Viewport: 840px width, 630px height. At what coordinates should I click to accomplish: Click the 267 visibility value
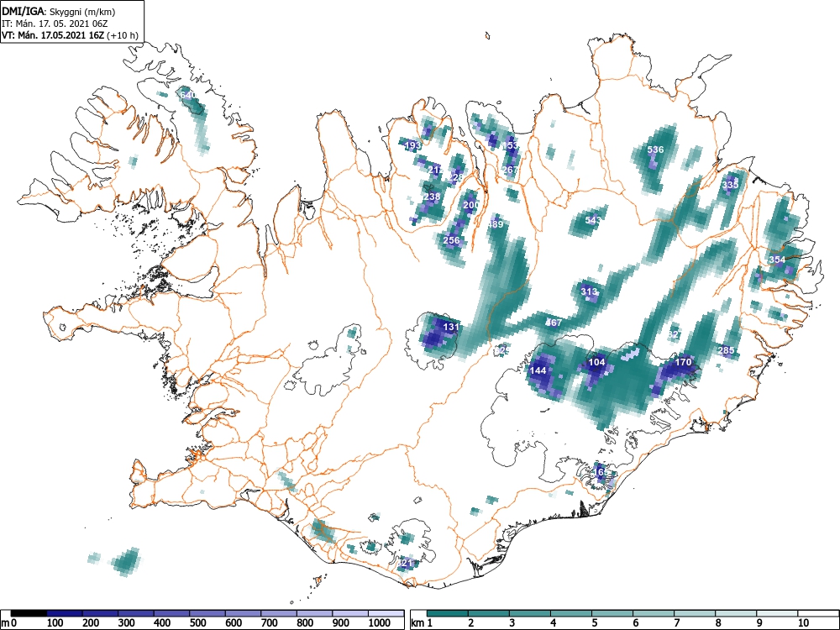(x=510, y=170)
